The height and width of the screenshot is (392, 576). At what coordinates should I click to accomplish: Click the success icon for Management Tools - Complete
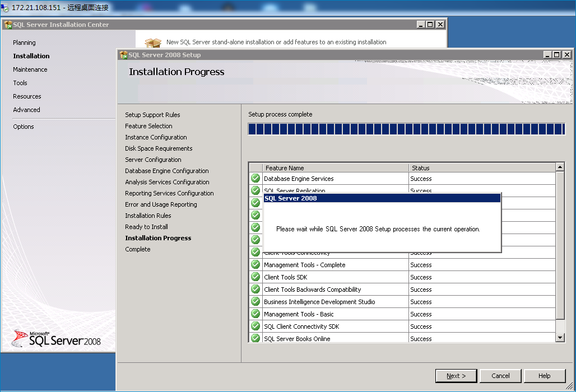[x=256, y=264]
